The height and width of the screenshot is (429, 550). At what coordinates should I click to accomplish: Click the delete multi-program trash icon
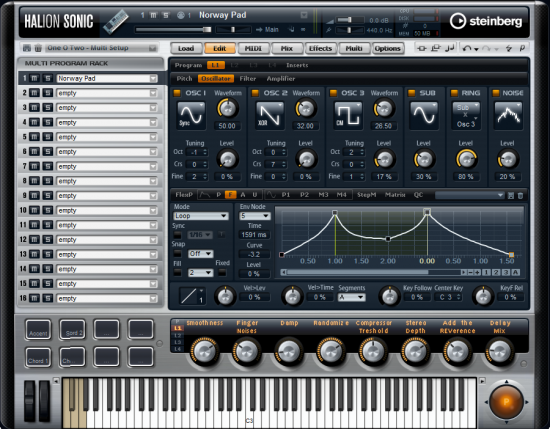pyautogui.click(x=38, y=48)
